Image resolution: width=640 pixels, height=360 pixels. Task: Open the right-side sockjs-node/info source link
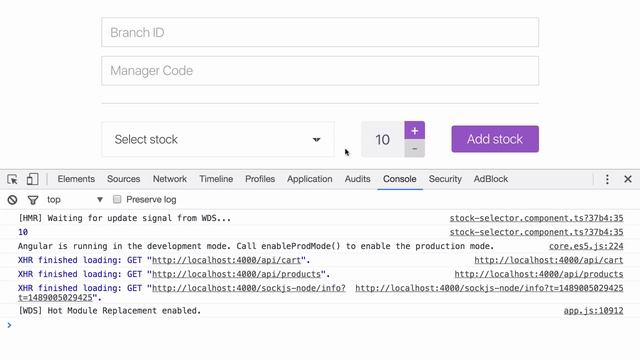tap(489, 288)
